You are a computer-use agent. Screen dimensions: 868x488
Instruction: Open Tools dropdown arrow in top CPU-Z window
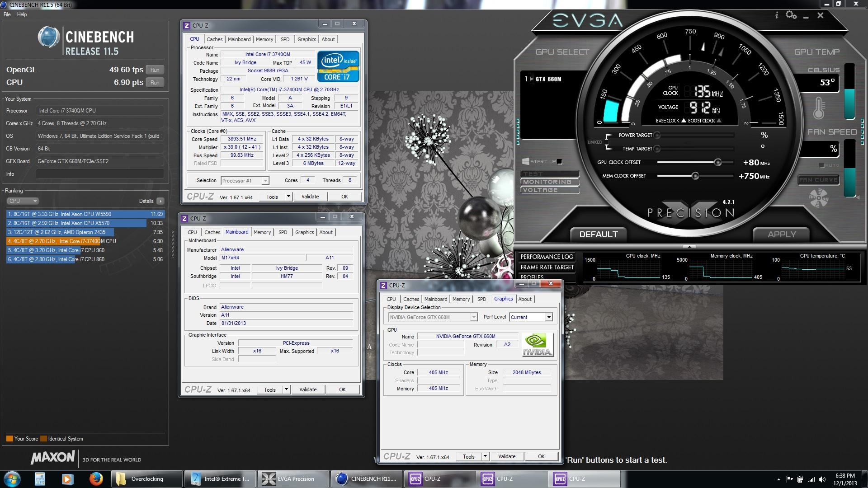[x=288, y=197]
